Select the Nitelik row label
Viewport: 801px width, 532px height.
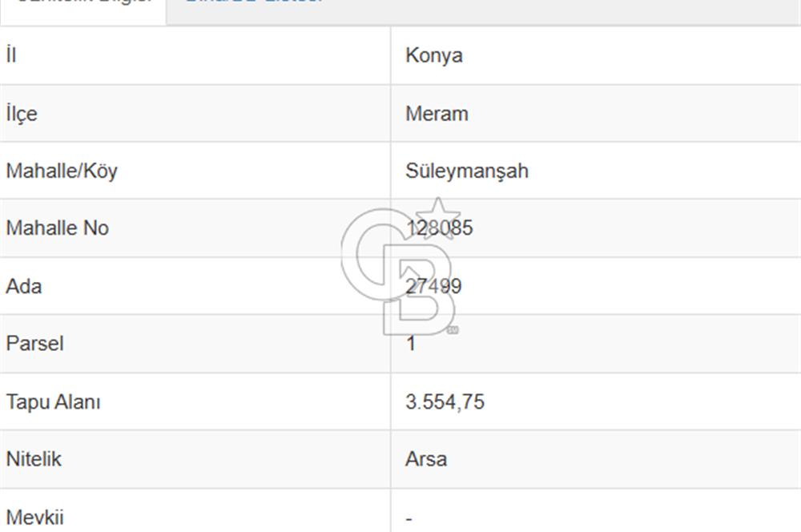[x=34, y=459]
